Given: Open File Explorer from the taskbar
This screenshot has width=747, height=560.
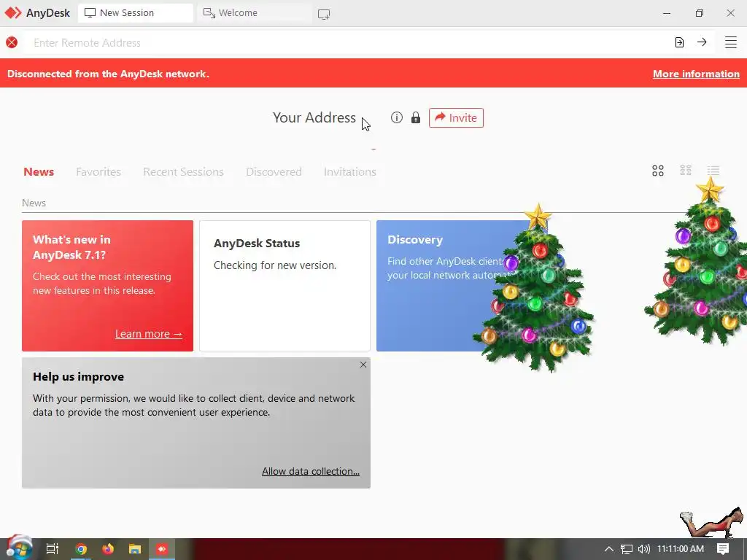Looking at the screenshot, I should (x=135, y=549).
